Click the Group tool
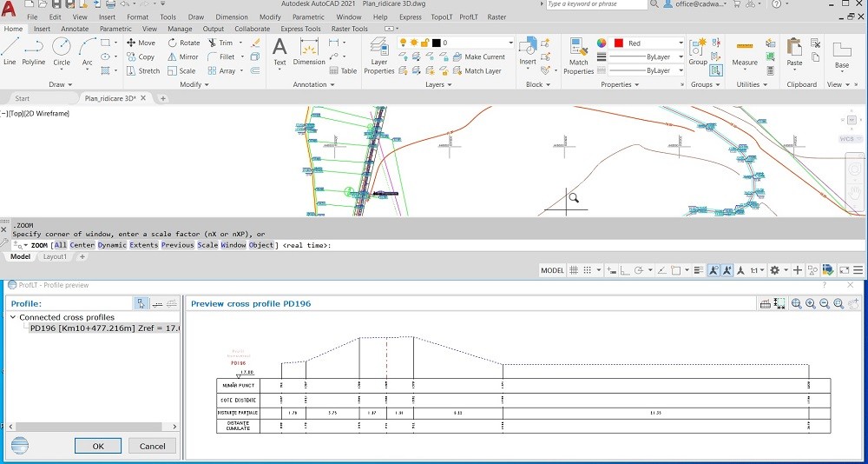Screen dimensions: 868x464 click(698, 51)
